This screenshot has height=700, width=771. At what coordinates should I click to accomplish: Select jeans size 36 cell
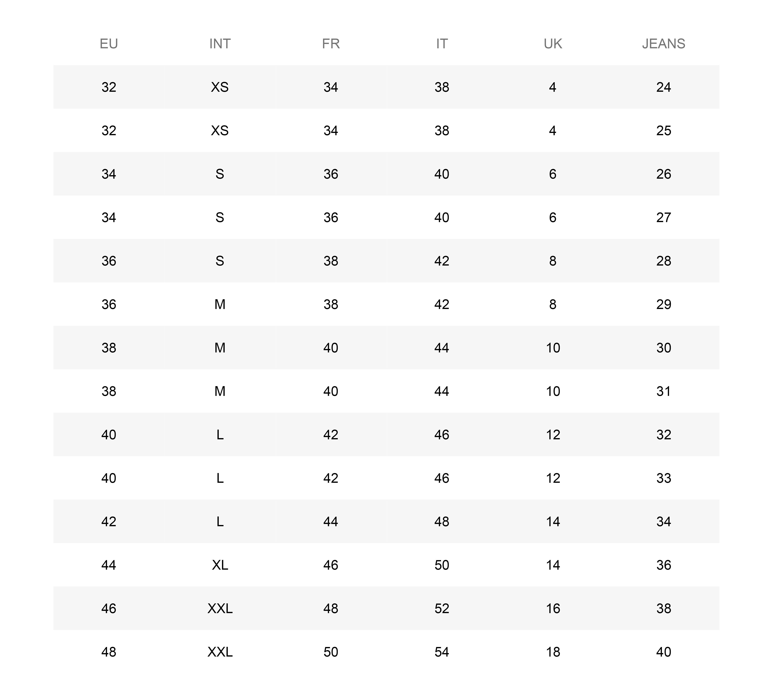click(x=663, y=565)
